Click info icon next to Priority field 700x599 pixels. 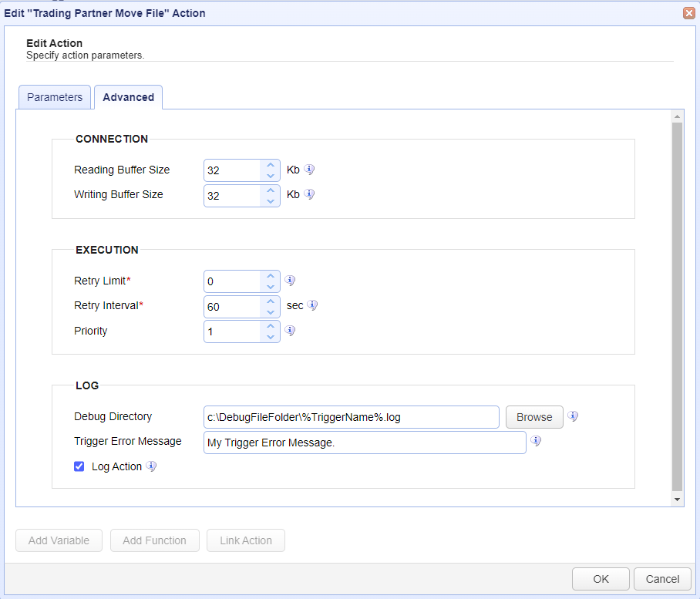click(291, 330)
